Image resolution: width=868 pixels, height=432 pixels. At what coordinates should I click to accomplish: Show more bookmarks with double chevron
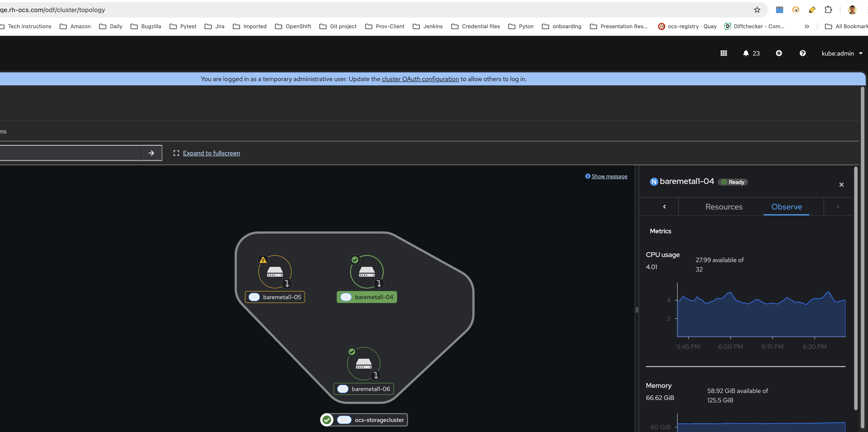click(807, 26)
